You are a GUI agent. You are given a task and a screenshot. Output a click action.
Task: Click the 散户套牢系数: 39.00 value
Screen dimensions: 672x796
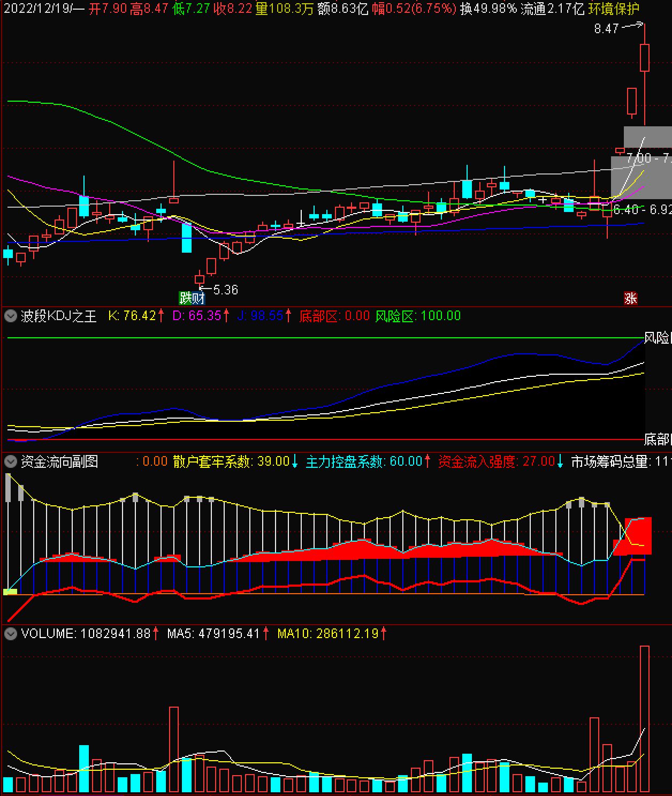point(235,461)
